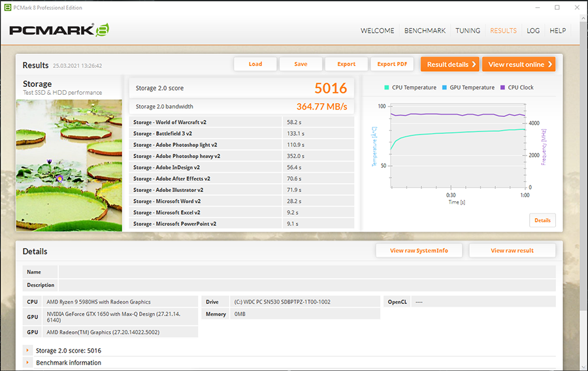588x371 pixels.
Task: Select the Adobe Illustrator v2 row
Action: [x=242, y=189]
